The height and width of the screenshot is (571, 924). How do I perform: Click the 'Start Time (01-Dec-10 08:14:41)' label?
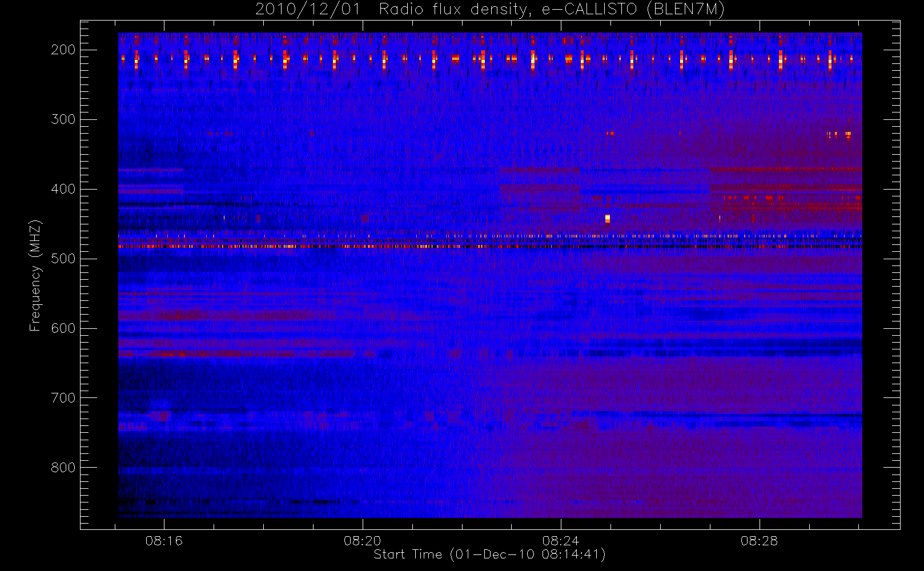pyautogui.click(x=489, y=554)
